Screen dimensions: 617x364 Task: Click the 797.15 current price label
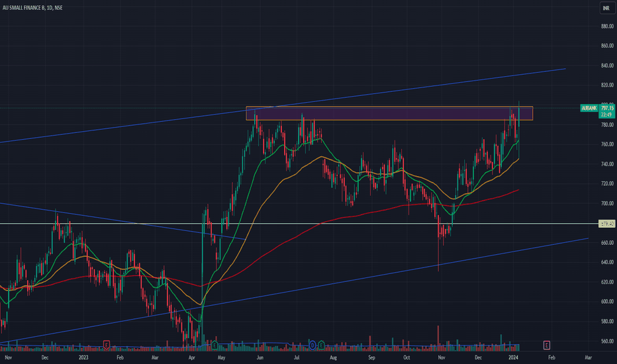pyautogui.click(x=607, y=108)
